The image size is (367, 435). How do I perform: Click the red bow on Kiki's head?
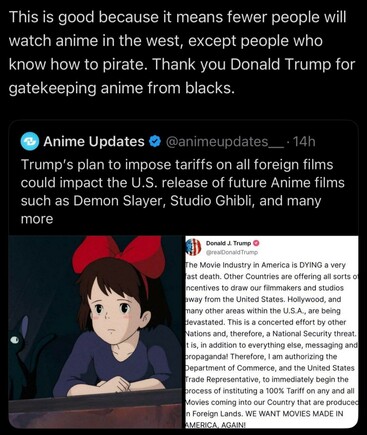(x=120, y=255)
